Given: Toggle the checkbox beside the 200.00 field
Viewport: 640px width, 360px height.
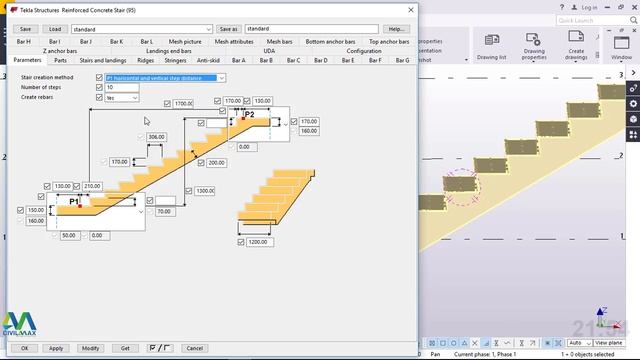Looking at the screenshot, I should pos(201,162).
